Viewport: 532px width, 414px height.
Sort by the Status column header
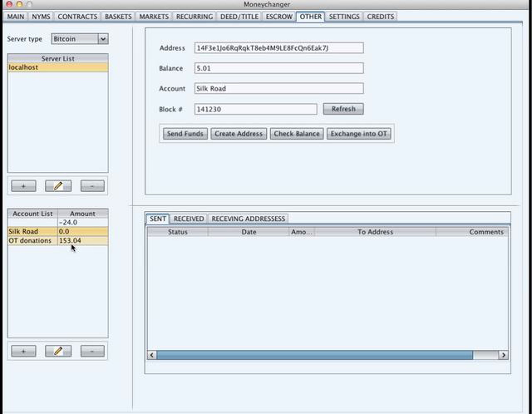coord(178,232)
